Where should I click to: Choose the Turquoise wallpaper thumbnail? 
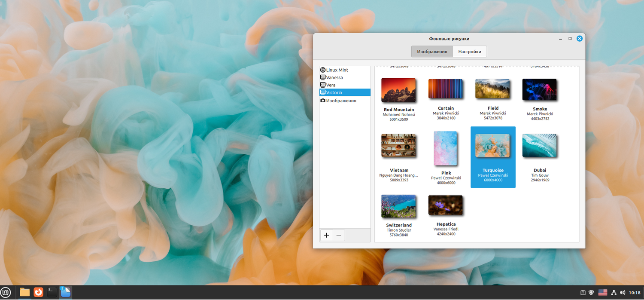click(493, 146)
